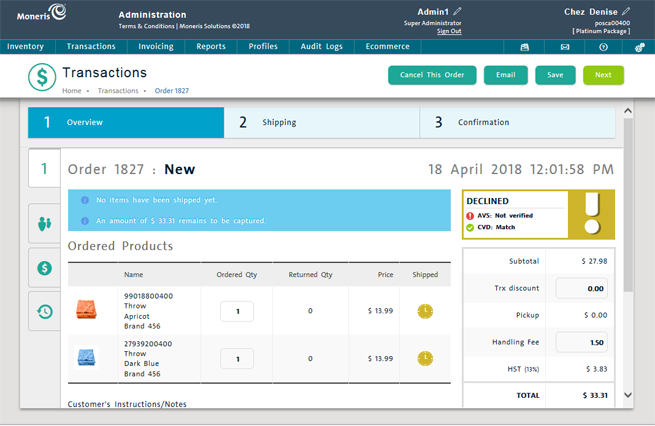Image resolution: width=655 pixels, height=426 pixels.
Task: Click shipped status clock for Apricot throw
Action: (425, 311)
